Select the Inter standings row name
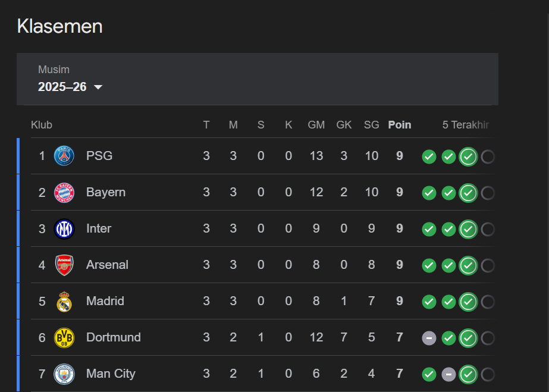This screenshot has width=549, height=392. click(x=99, y=229)
